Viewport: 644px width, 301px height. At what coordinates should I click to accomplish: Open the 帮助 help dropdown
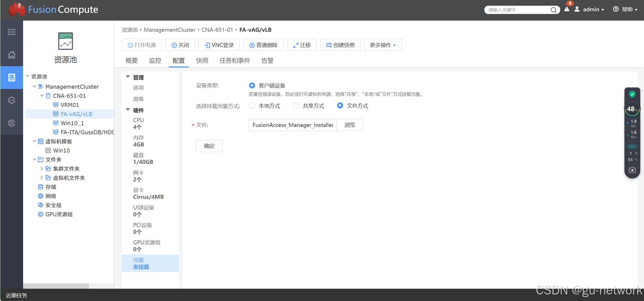630,10
